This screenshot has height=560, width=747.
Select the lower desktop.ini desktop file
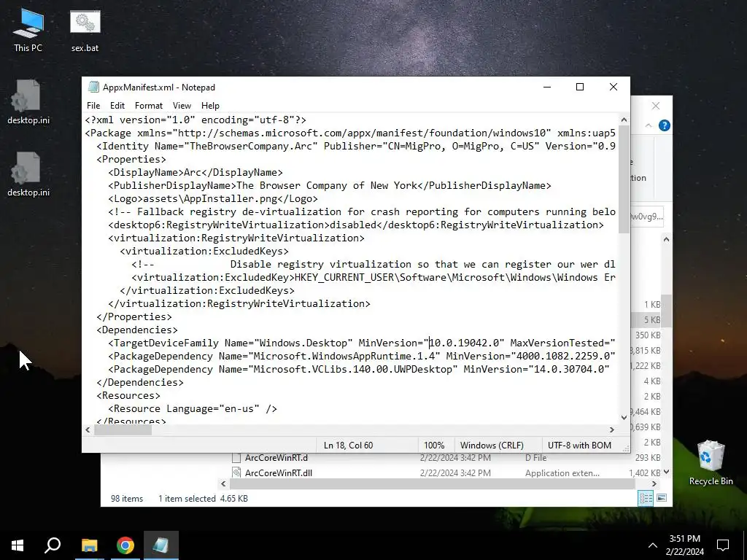coord(28,174)
